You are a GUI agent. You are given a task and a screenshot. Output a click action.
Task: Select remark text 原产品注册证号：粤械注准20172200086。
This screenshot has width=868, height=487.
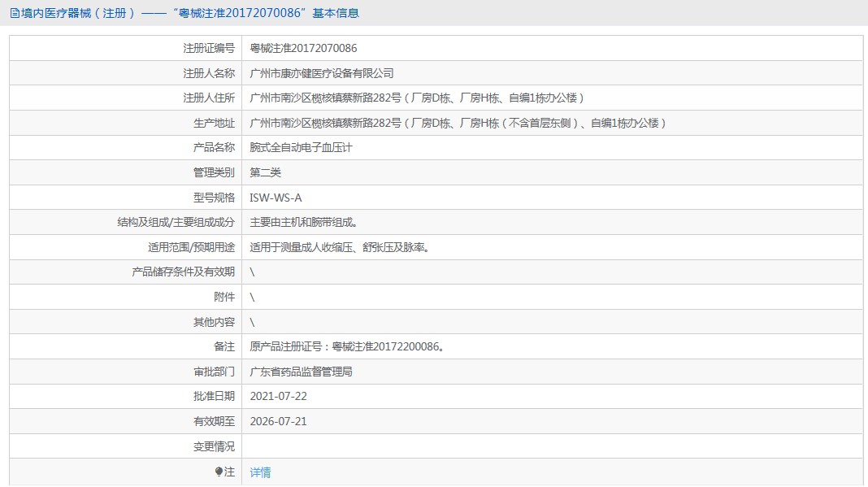[x=347, y=347]
